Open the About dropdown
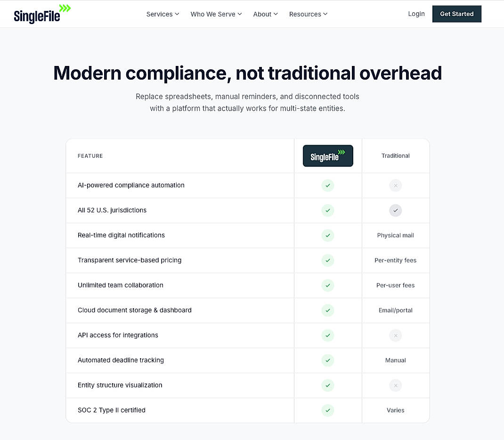The width and height of the screenshot is (504, 440). coord(265,14)
